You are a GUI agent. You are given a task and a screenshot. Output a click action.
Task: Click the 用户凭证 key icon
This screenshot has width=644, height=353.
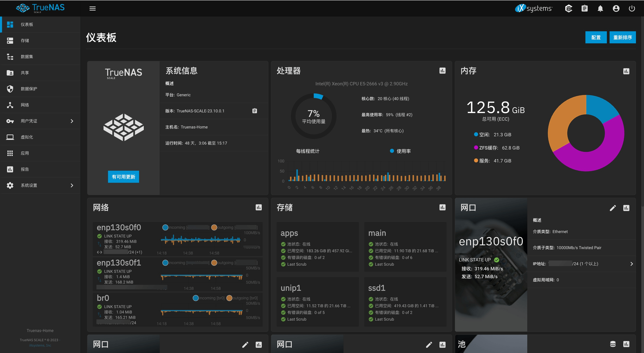pyautogui.click(x=10, y=121)
